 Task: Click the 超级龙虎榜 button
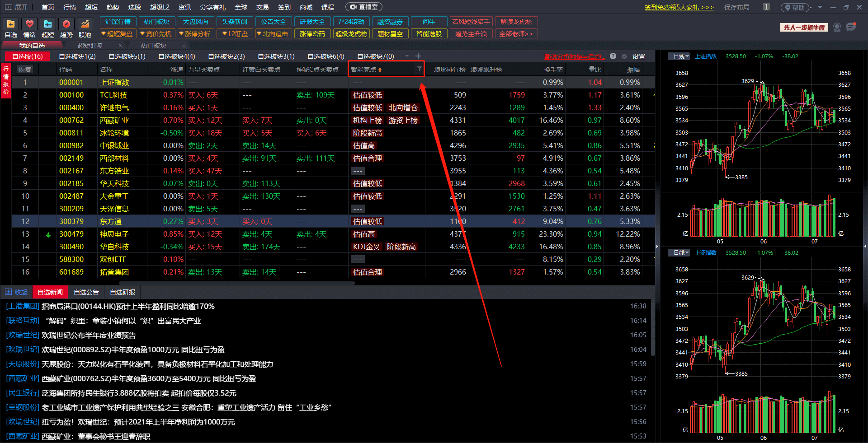[x=351, y=34]
